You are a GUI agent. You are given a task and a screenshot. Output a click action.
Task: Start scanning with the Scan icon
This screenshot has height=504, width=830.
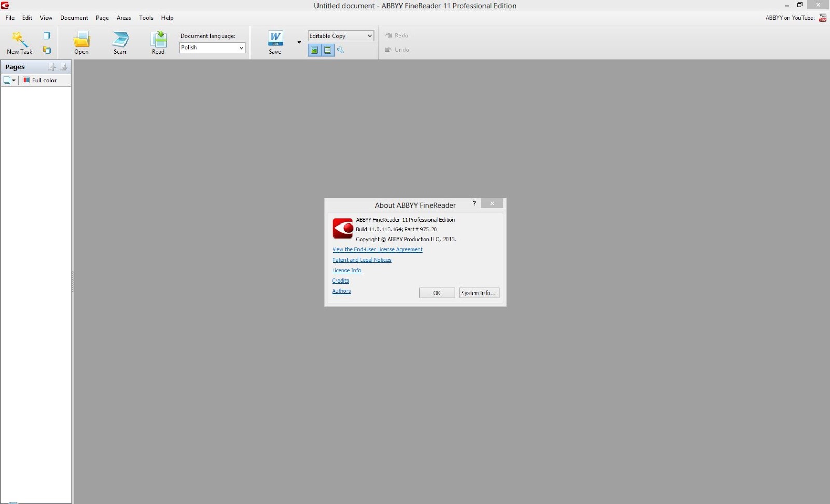[120, 39]
